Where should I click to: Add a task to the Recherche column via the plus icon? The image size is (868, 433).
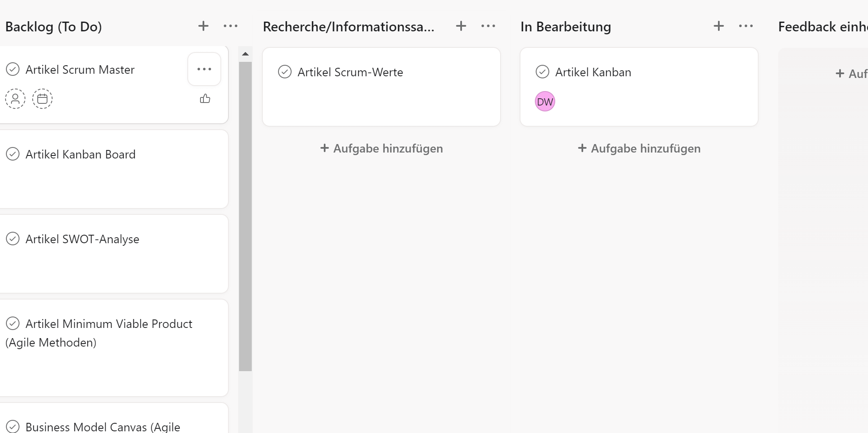461,26
